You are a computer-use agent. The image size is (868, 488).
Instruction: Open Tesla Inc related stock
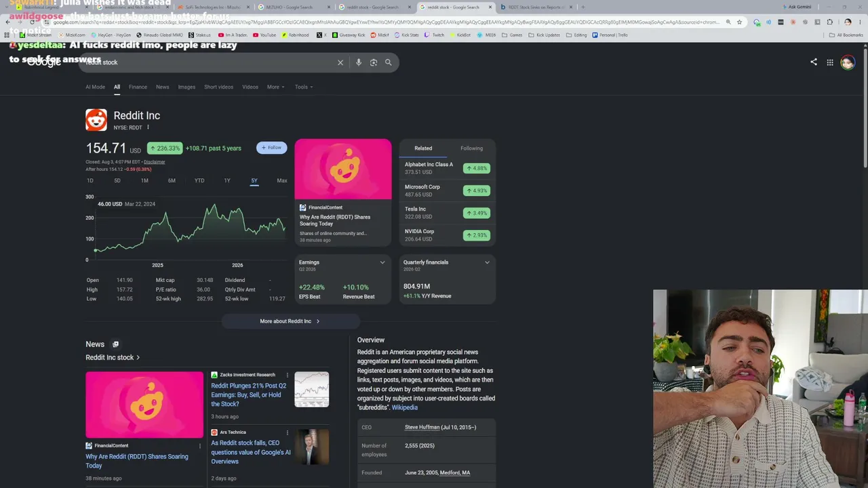pyautogui.click(x=447, y=213)
